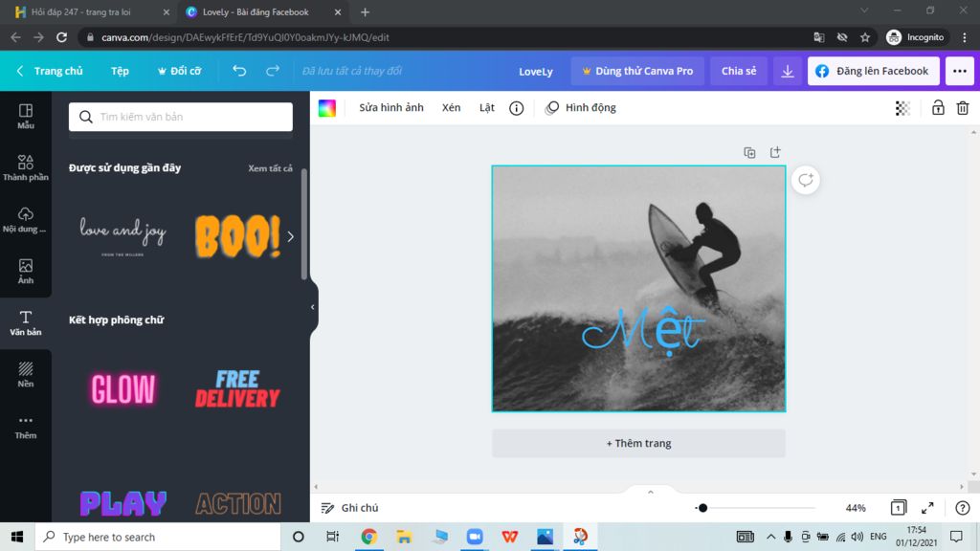Open the Lật flip option
Screen dimensions: 980x551
point(487,107)
